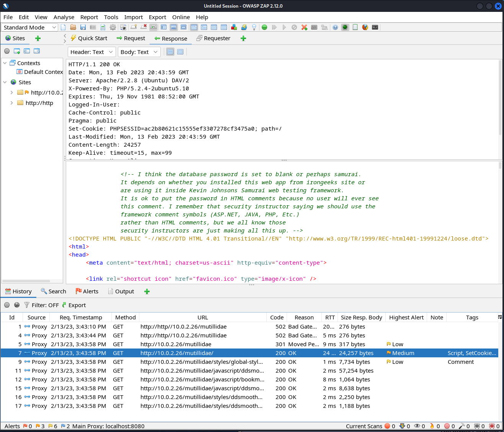The image size is (504, 432).
Task: Click the Open Session folder icon
Action: tap(73, 27)
